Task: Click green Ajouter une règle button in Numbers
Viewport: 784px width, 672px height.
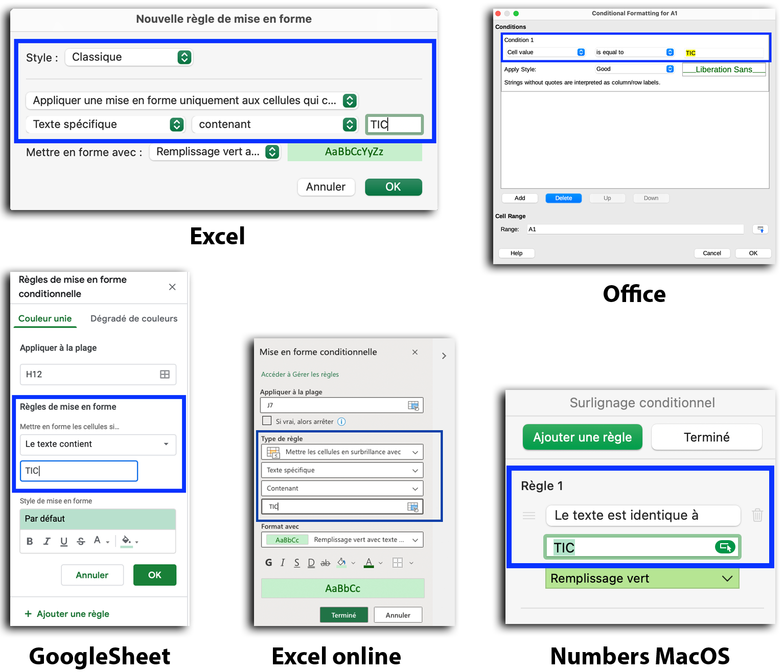Action: coord(583,437)
